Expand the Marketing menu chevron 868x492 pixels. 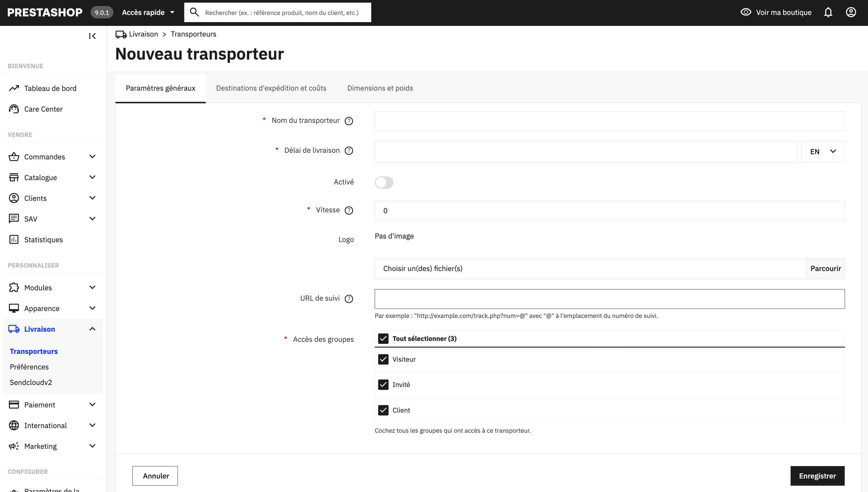point(92,446)
